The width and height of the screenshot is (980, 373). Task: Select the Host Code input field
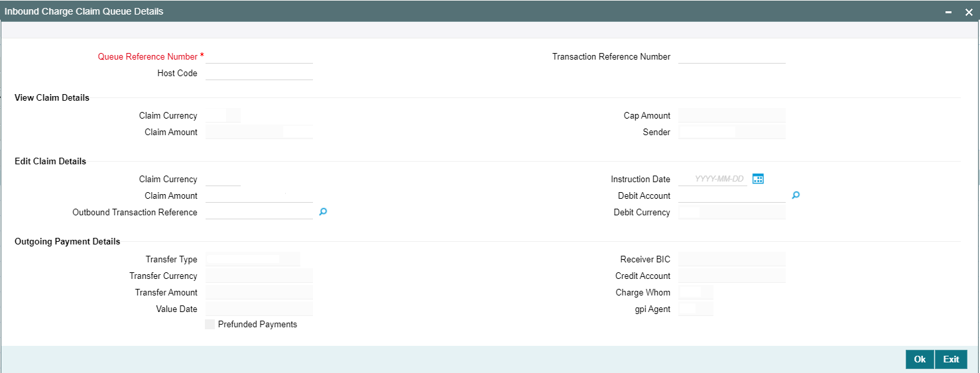pos(259,73)
